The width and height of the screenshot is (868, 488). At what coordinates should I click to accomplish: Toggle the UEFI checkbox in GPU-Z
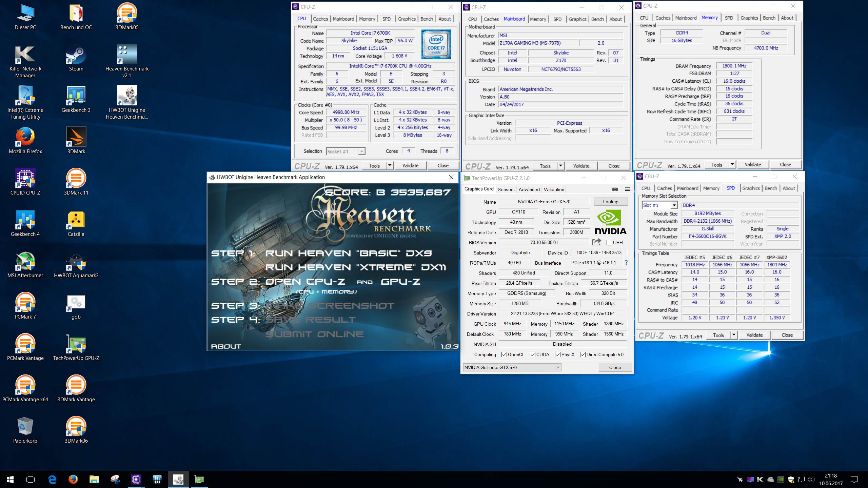click(609, 243)
